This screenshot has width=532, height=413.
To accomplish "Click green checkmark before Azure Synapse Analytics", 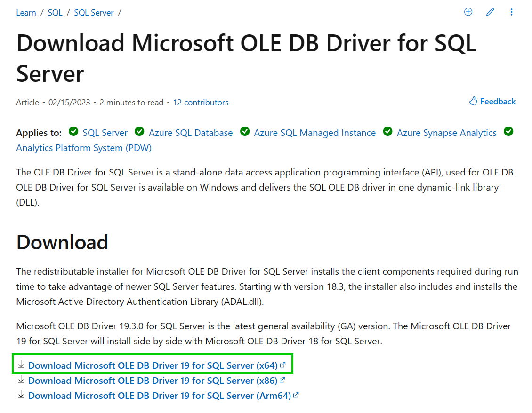I will tap(388, 131).
